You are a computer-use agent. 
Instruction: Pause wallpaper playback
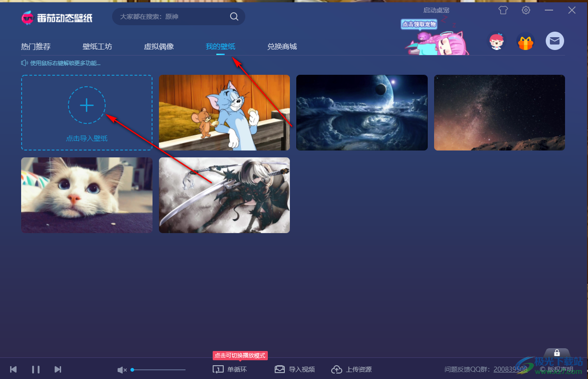[x=36, y=369]
